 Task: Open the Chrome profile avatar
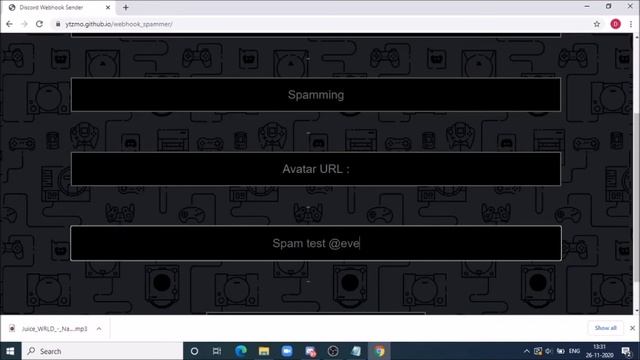click(x=616, y=24)
